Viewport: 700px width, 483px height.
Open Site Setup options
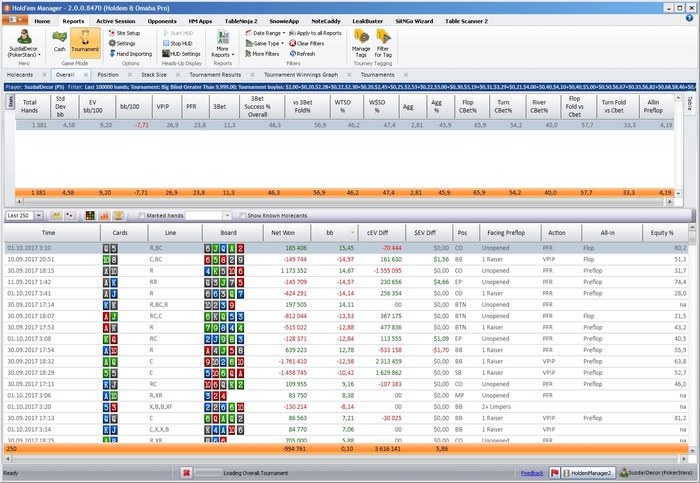(124, 33)
